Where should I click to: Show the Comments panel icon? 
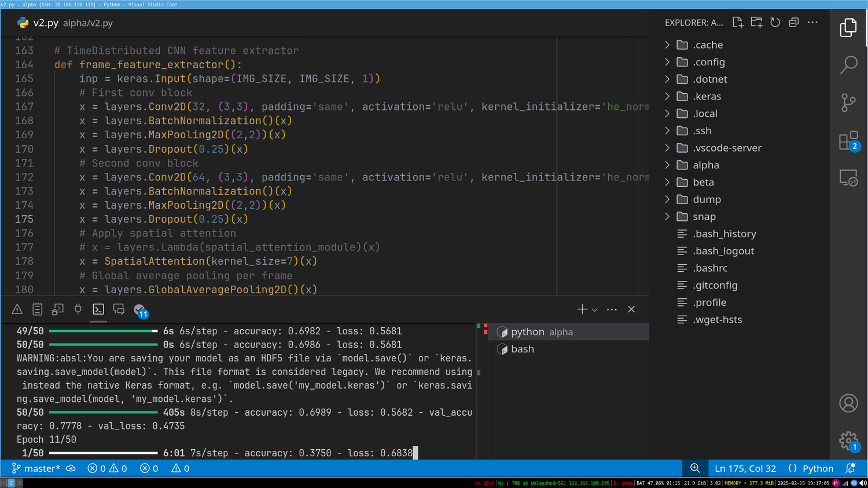click(x=119, y=309)
